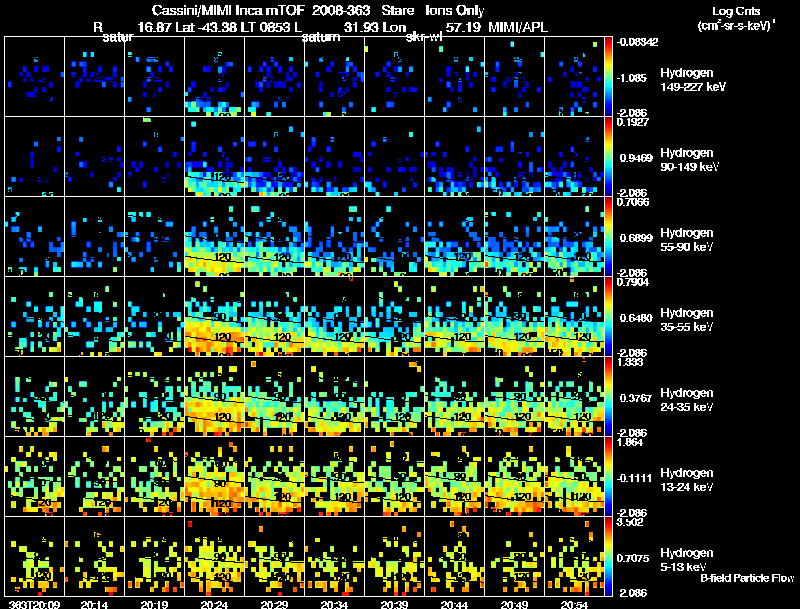Click the 363T20:09 time label
800x609 pixels.
[34, 605]
